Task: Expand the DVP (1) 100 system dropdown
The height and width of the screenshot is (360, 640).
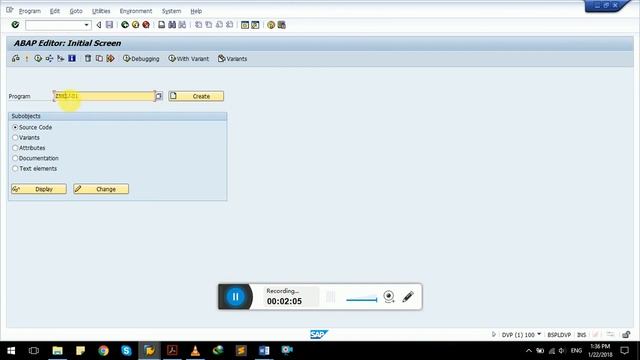Action: click(x=539, y=334)
